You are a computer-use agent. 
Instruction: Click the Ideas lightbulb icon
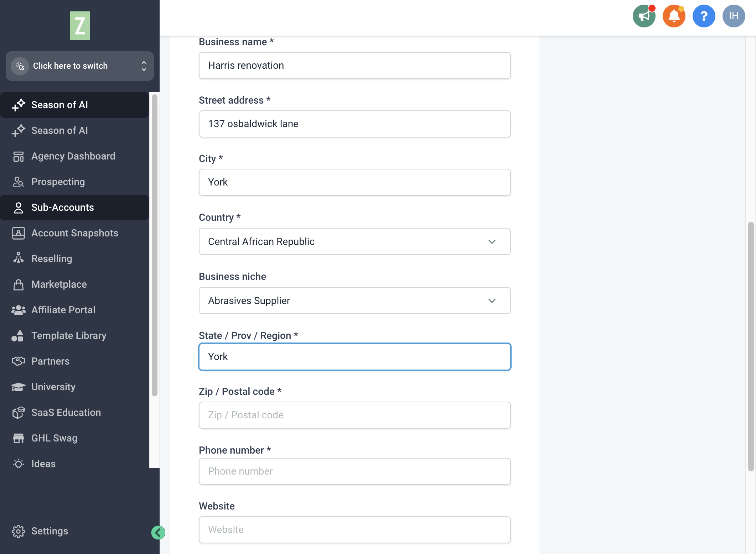point(18,464)
